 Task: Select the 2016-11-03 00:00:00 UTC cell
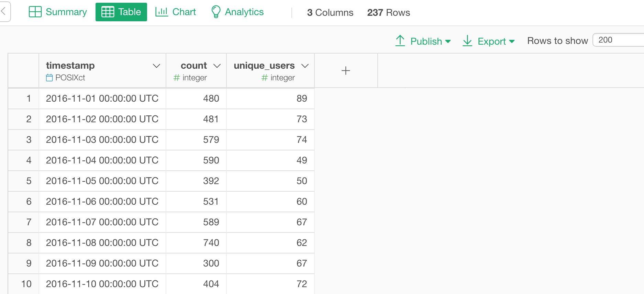[102, 140]
